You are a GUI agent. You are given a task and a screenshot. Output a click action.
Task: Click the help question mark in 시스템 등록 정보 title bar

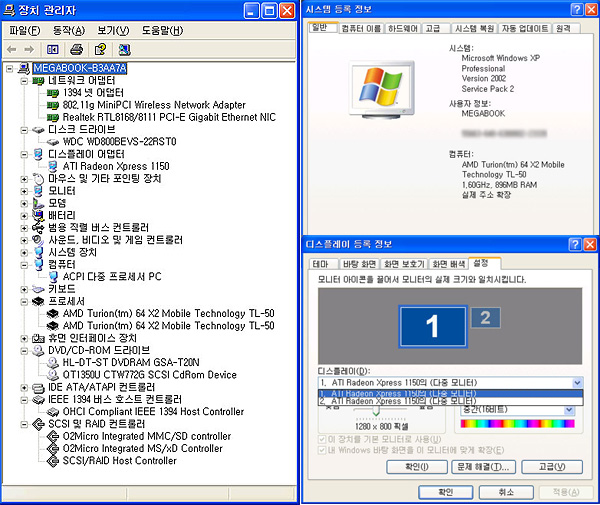577,9
